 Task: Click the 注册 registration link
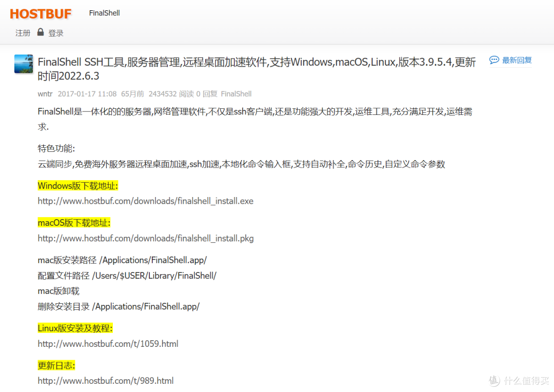coord(23,33)
